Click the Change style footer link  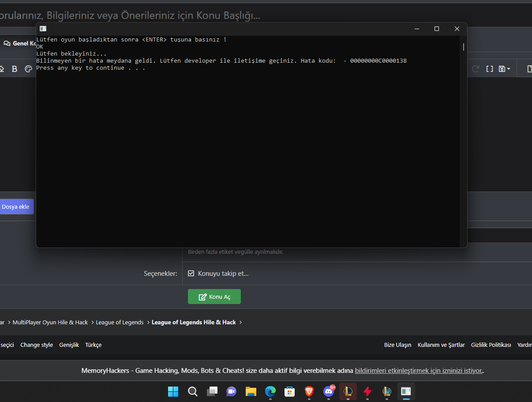point(37,345)
